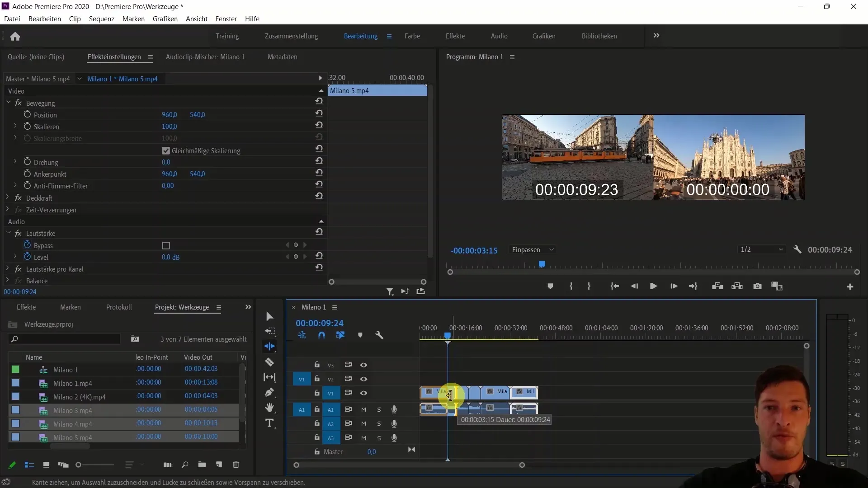Image resolution: width=868 pixels, height=488 pixels.
Task: Toggle track lock on V1
Action: pyautogui.click(x=317, y=393)
